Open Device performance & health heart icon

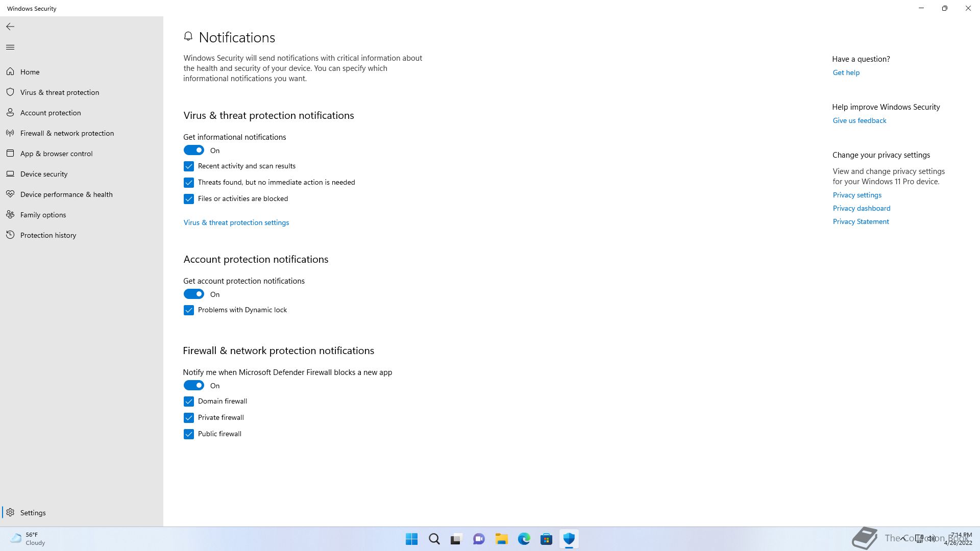click(x=10, y=194)
